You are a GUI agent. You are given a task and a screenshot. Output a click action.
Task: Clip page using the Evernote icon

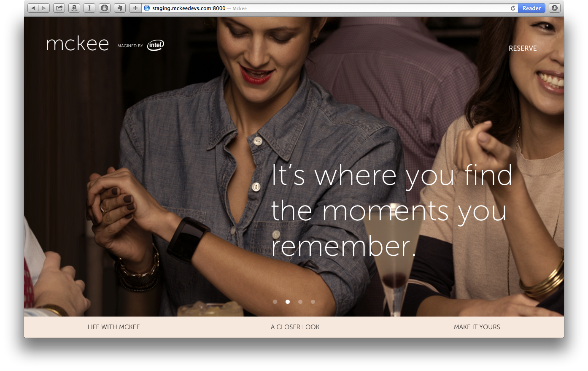pyautogui.click(x=119, y=8)
